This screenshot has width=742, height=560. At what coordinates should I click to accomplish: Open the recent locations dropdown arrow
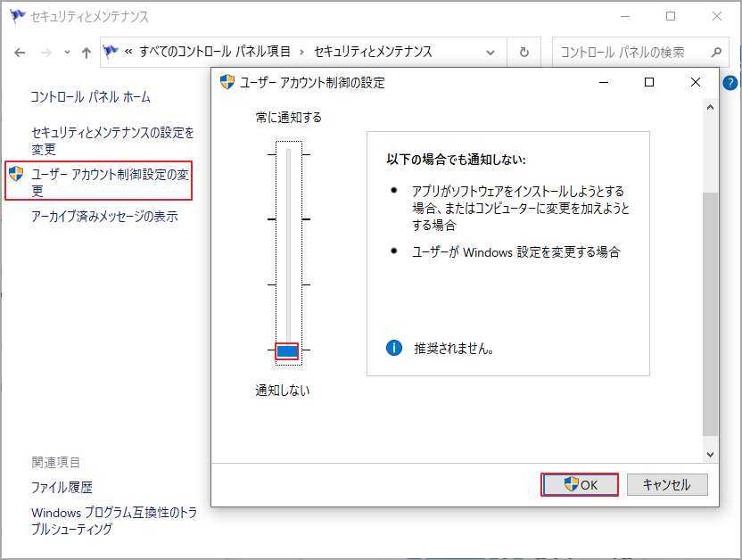(67, 53)
